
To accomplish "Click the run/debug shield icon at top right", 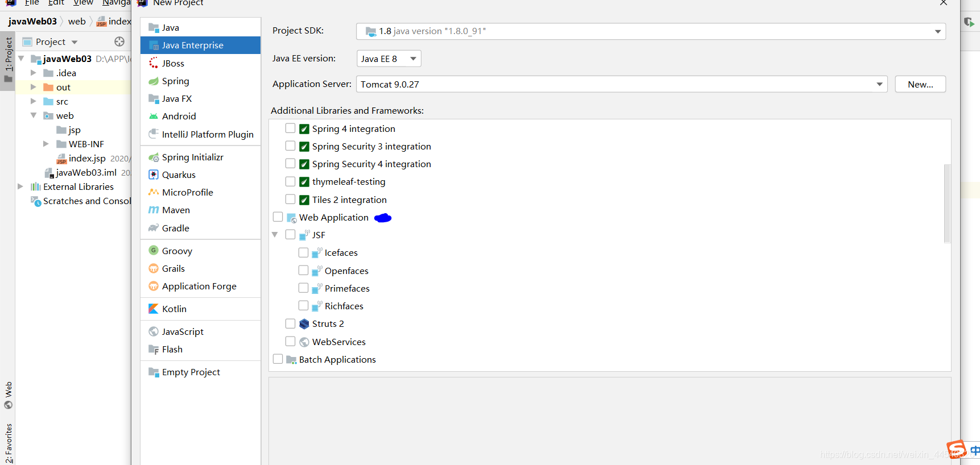I will (969, 22).
